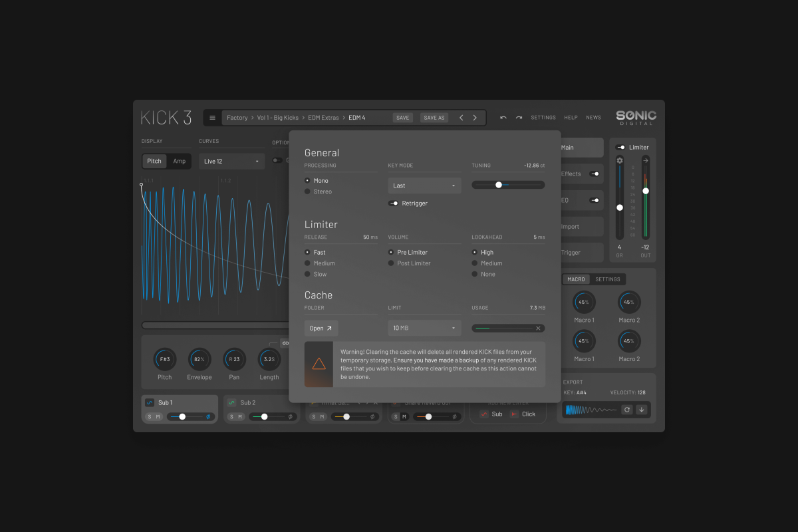Screen dimensions: 798x532
Task: Open the Key Mode dropdown
Action: click(424, 186)
